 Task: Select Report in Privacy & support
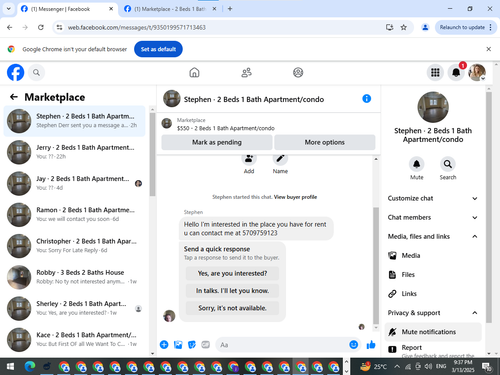[433, 349]
